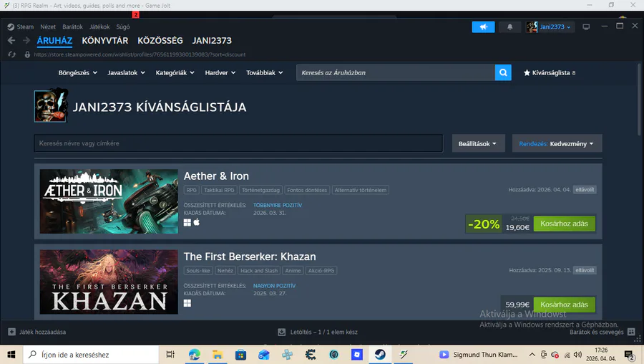Click the Souls-like tag

point(198,271)
